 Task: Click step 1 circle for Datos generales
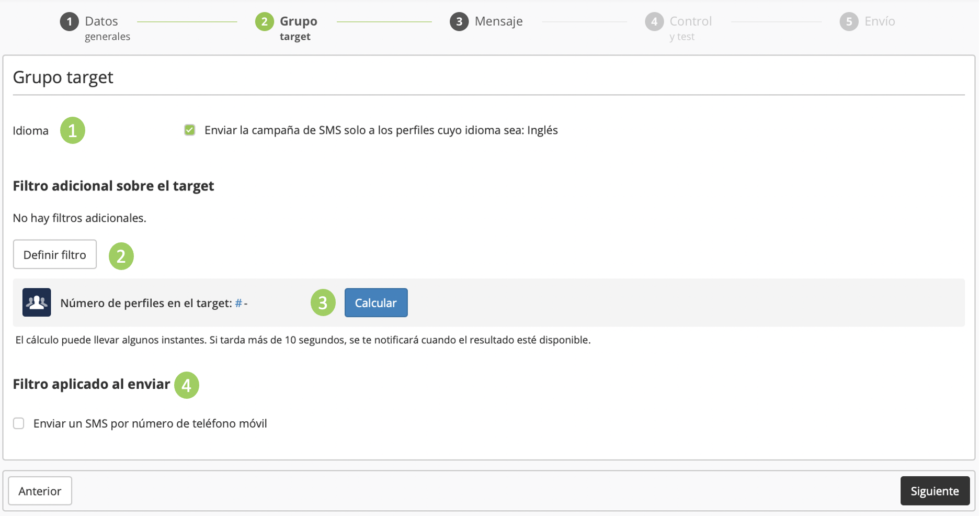pos(69,21)
